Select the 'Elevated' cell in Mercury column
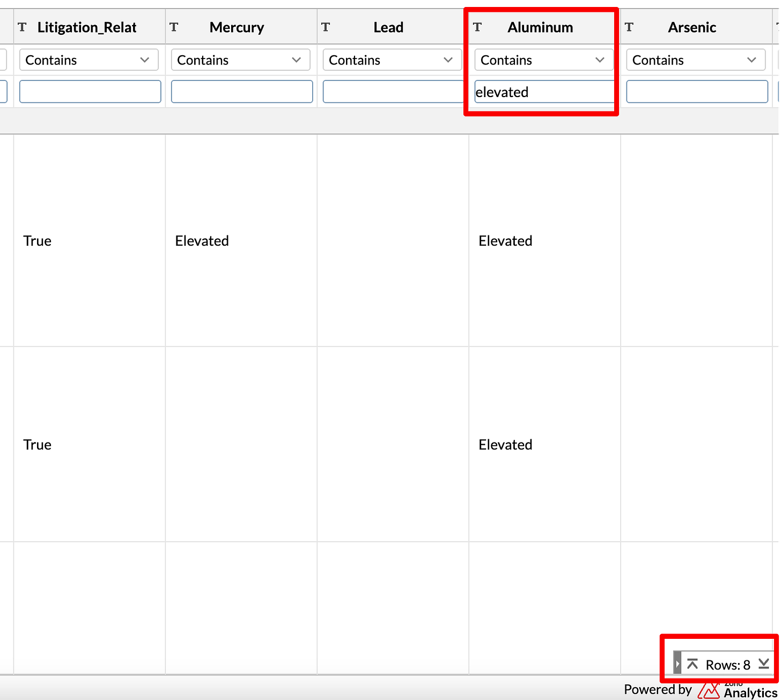 [x=241, y=241]
